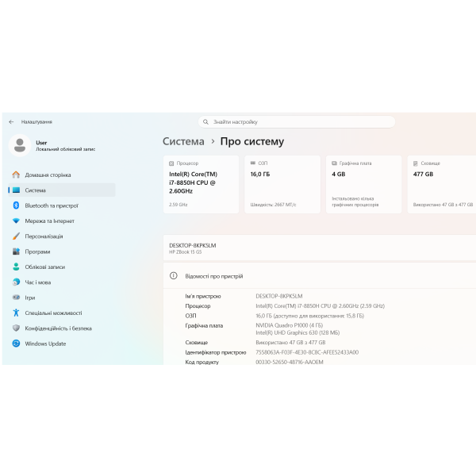The height and width of the screenshot is (476, 476).
Task: Click the Система monitor icon
Action: (x=16, y=190)
